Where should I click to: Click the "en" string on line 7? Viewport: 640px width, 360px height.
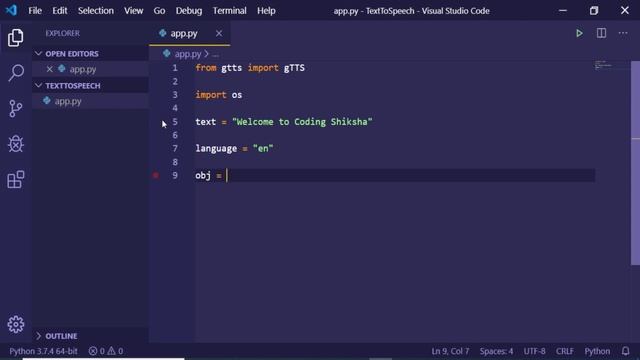(x=263, y=149)
